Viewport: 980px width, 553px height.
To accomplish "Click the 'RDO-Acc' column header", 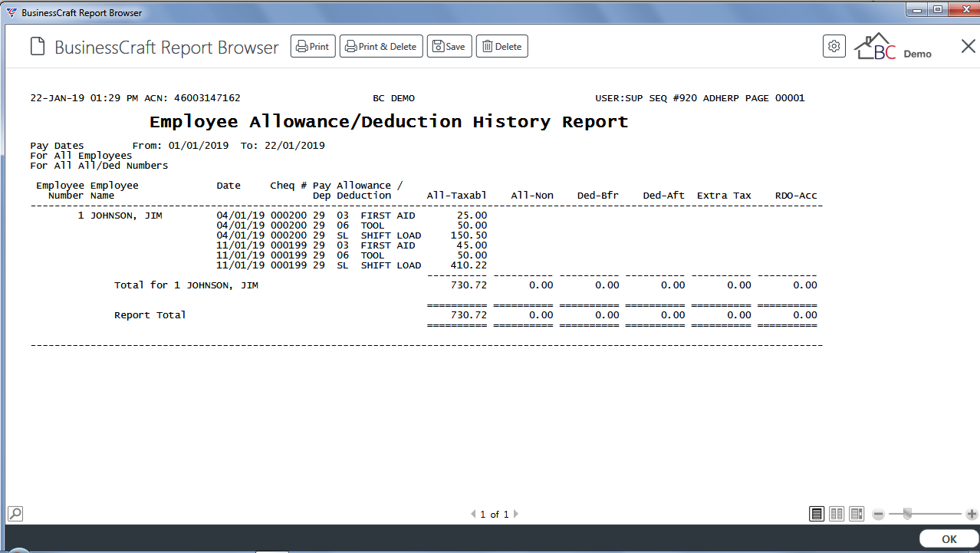I will pos(796,196).
